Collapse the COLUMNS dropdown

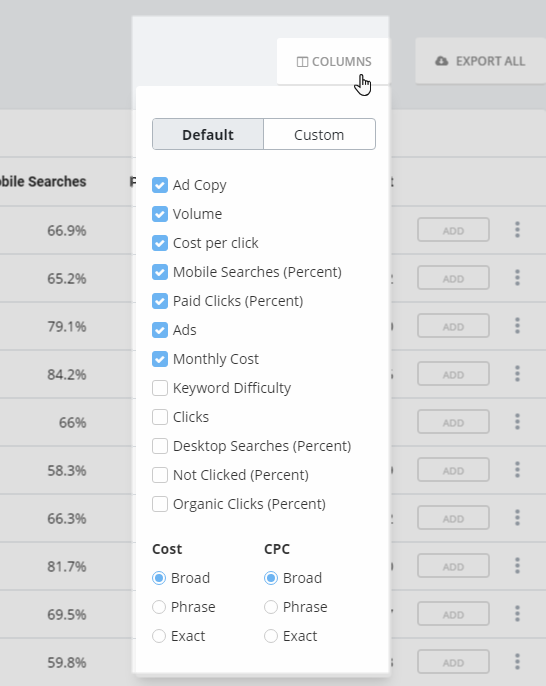pyautogui.click(x=333, y=62)
